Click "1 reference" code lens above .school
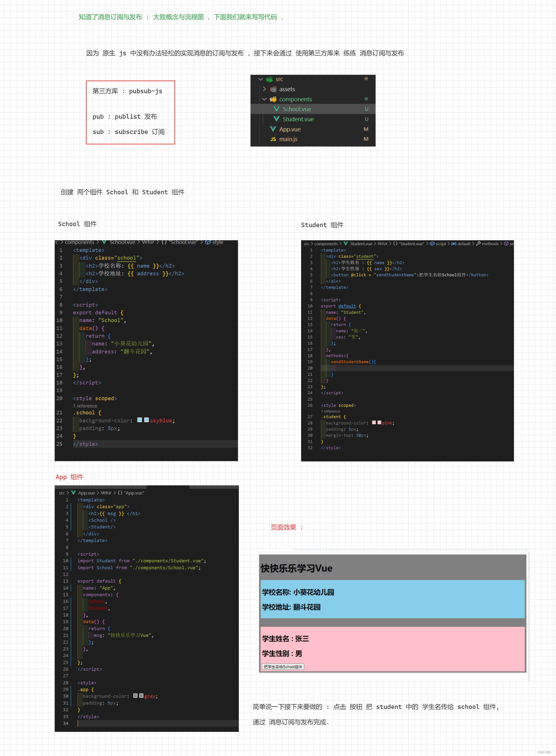The image size is (556, 756). (x=85, y=406)
